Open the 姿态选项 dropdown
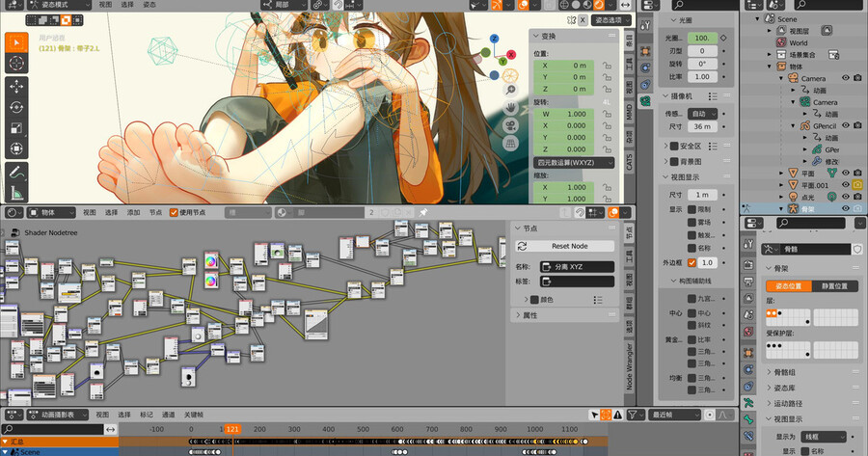The width and height of the screenshot is (868, 456). [x=611, y=20]
